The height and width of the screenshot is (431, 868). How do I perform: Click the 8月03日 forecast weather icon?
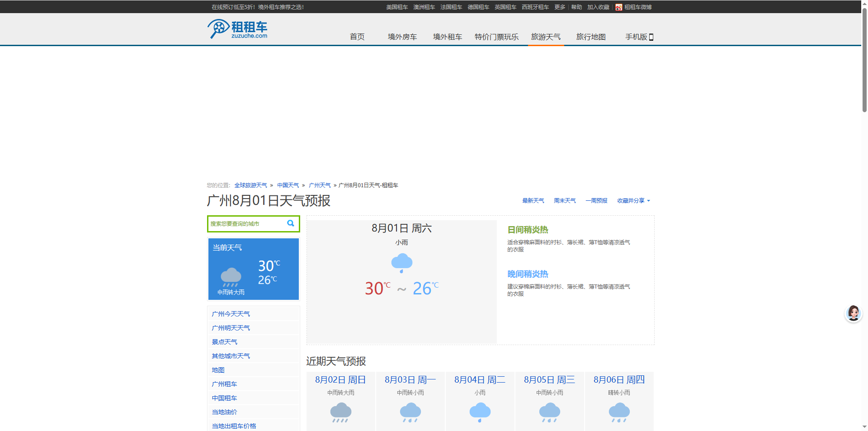click(x=410, y=413)
